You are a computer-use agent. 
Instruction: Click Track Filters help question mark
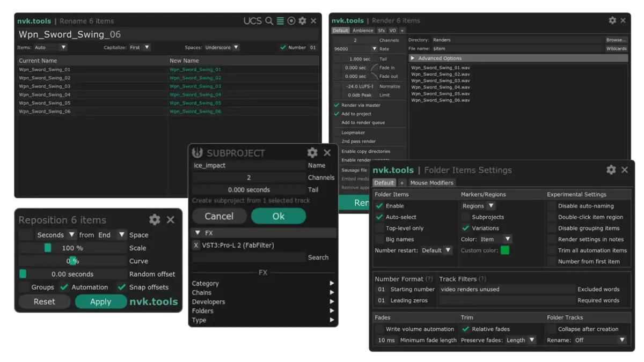coord(482,279)
